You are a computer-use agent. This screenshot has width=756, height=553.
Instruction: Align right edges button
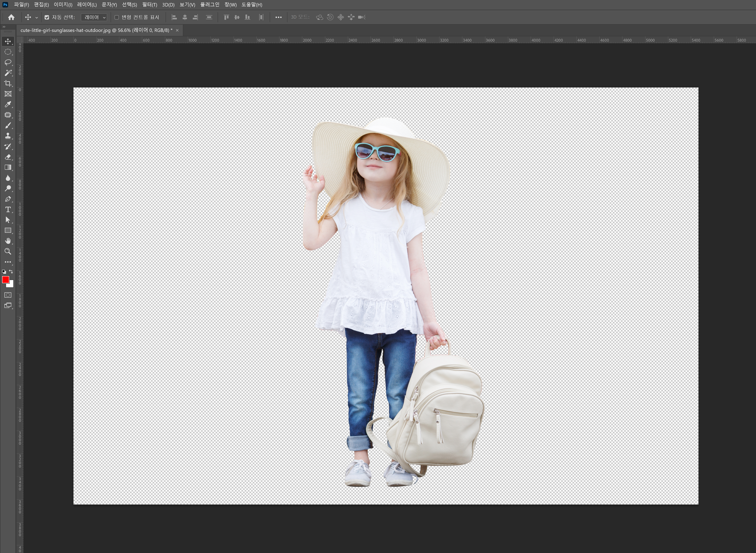(195, 17)
